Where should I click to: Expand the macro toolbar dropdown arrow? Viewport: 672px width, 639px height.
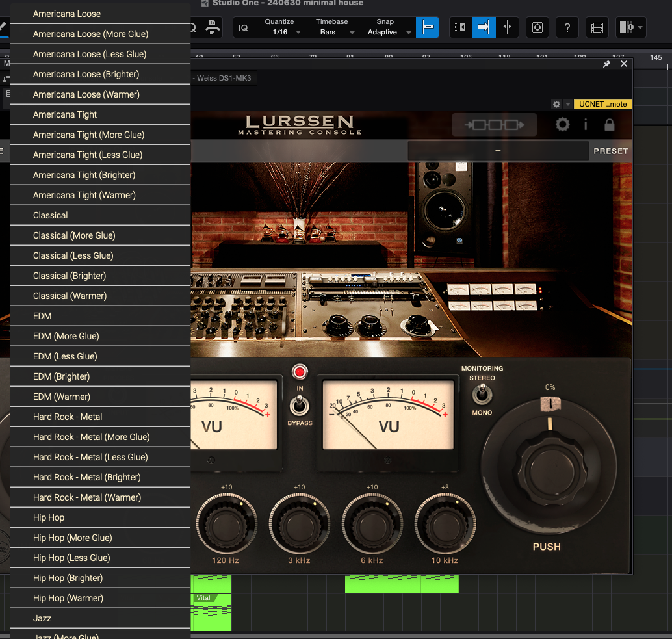(640, 27)
